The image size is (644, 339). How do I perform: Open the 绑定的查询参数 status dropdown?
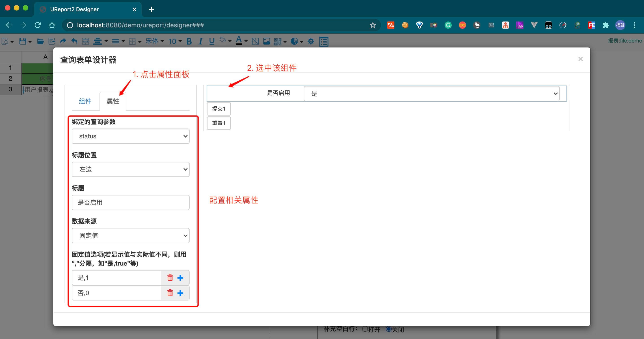[130, 136]
